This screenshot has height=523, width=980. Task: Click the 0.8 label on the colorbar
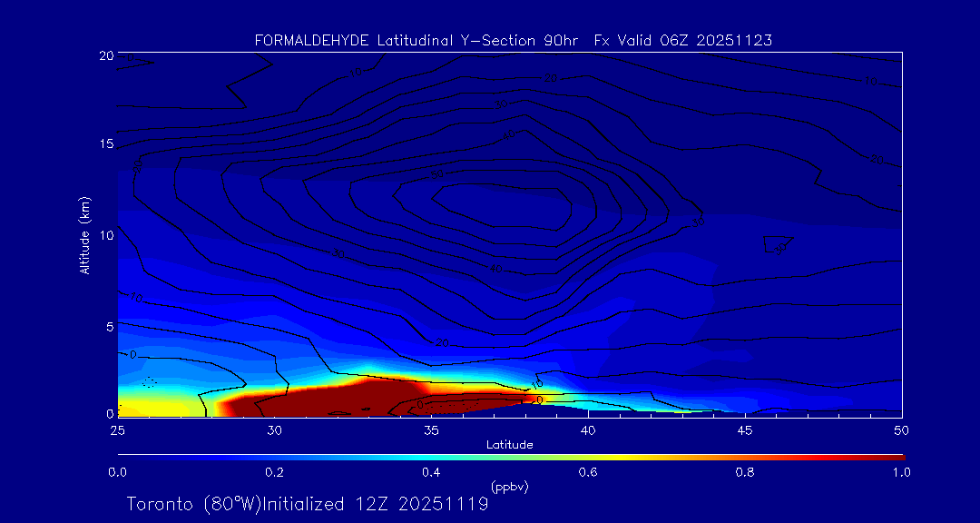tap(745, 472)
